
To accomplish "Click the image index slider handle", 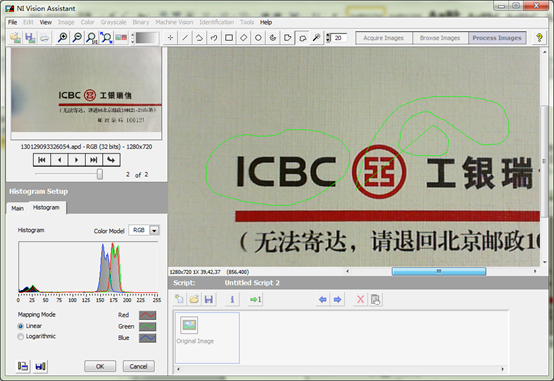I will pos(100,174).
